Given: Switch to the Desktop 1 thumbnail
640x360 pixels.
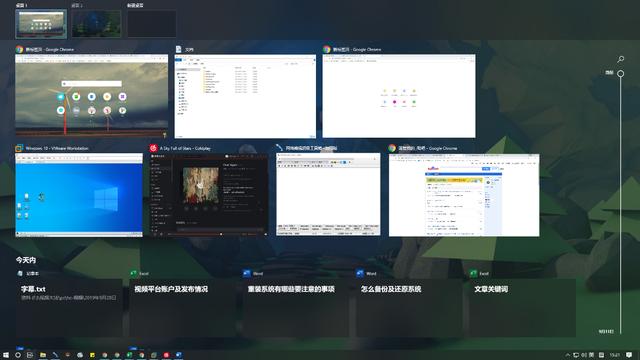Looking at the screenshot, I should click(41, 24).
